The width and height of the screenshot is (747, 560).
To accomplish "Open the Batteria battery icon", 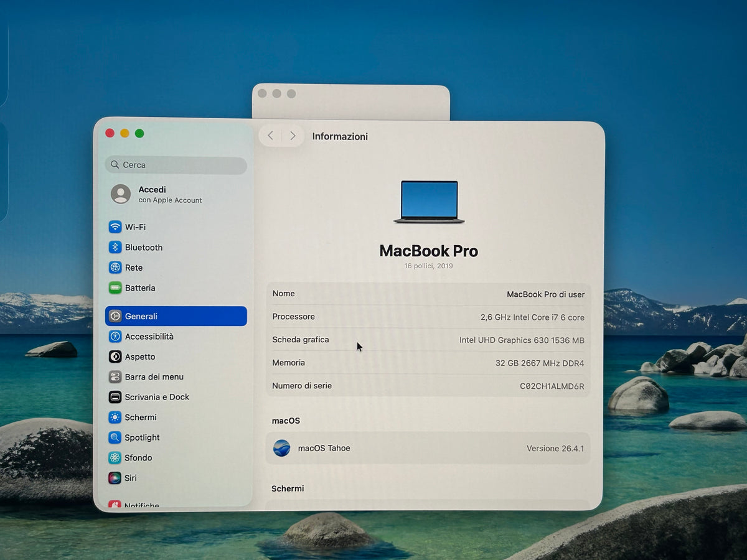I will coord(115,287).
